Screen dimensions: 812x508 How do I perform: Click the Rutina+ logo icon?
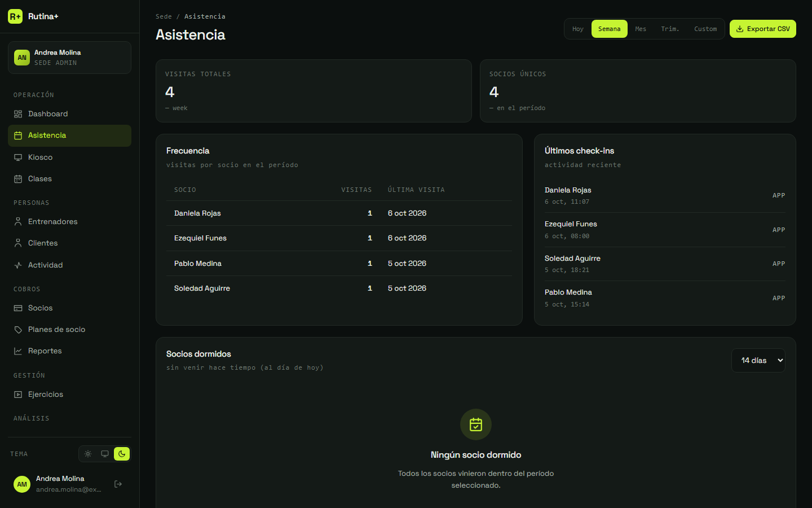(15, 16)
